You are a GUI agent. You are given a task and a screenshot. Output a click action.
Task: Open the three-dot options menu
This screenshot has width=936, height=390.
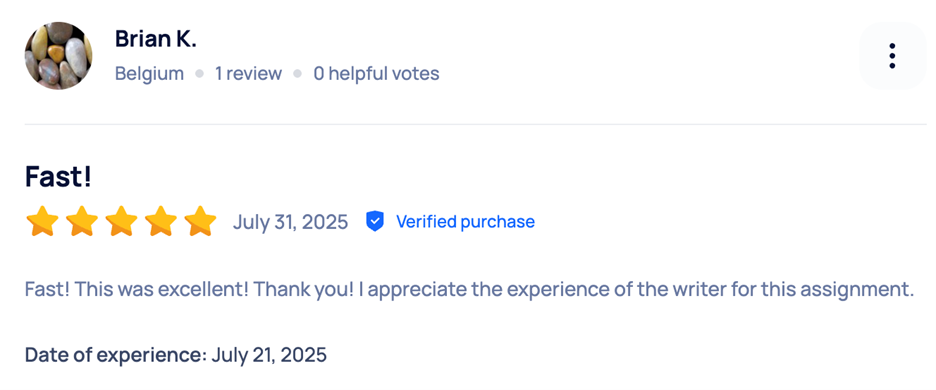(892, 56)
